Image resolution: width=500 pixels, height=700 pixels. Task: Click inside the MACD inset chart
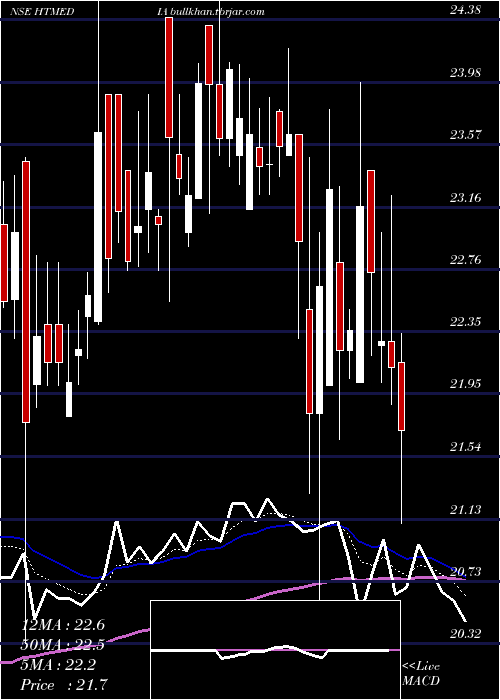tap(275, 650)
